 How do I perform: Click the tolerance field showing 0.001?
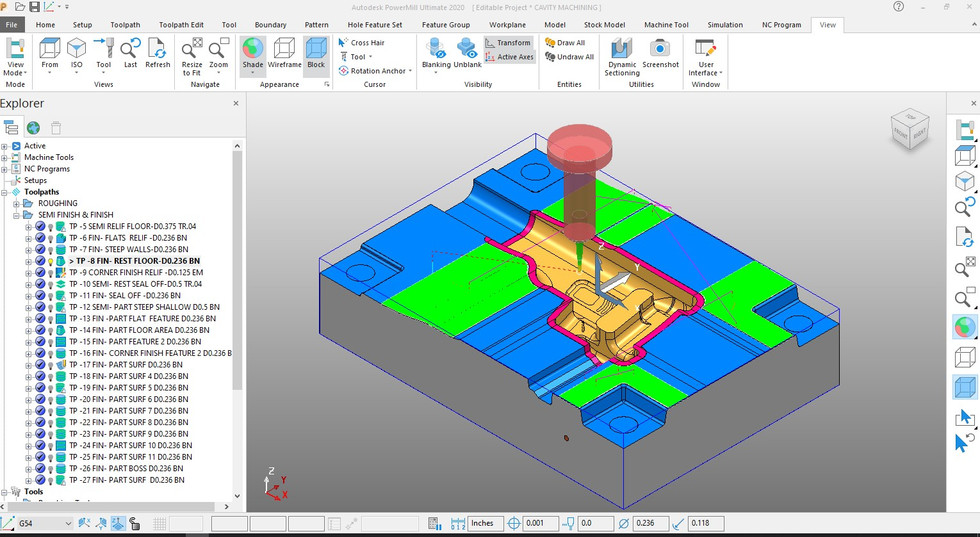tap(540, 523)
